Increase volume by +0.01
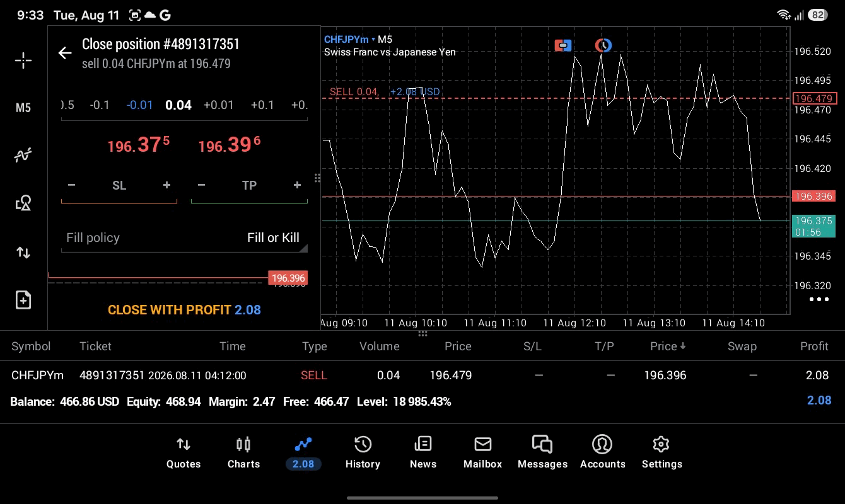The image size is (845, 504). [219, 105]
